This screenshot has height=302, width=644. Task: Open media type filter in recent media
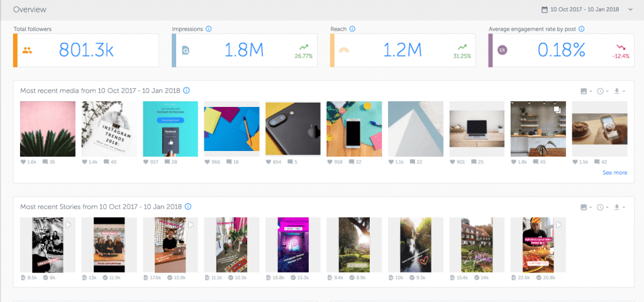(586, 91)
